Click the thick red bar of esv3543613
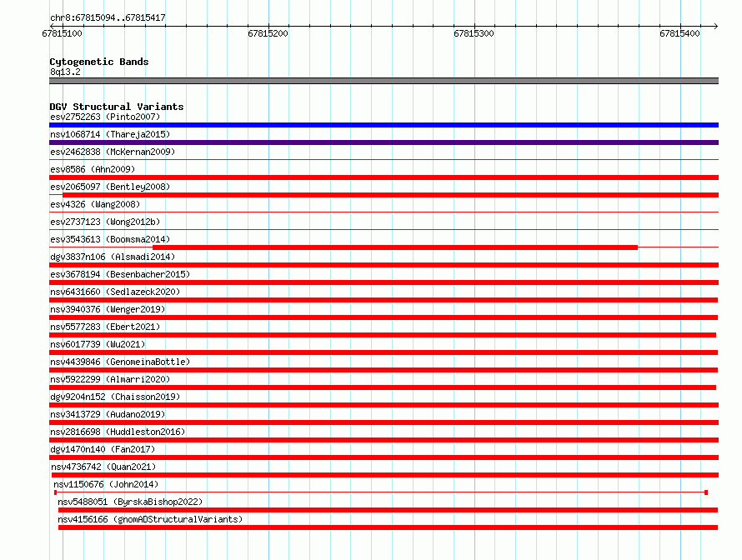This screenshot has width=742, height=560. (395, 247)
